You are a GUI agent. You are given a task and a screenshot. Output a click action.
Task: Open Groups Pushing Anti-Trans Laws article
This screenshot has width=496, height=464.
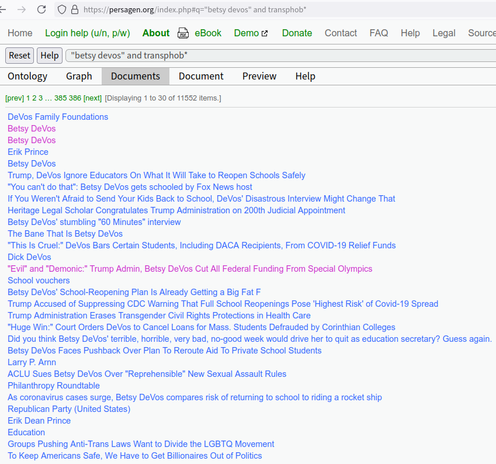141,444
